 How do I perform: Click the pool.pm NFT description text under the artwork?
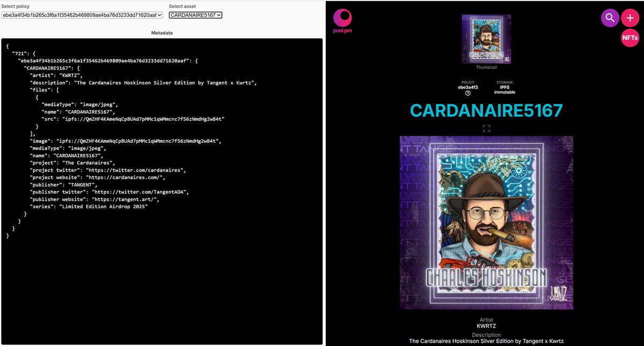[486, 341]
